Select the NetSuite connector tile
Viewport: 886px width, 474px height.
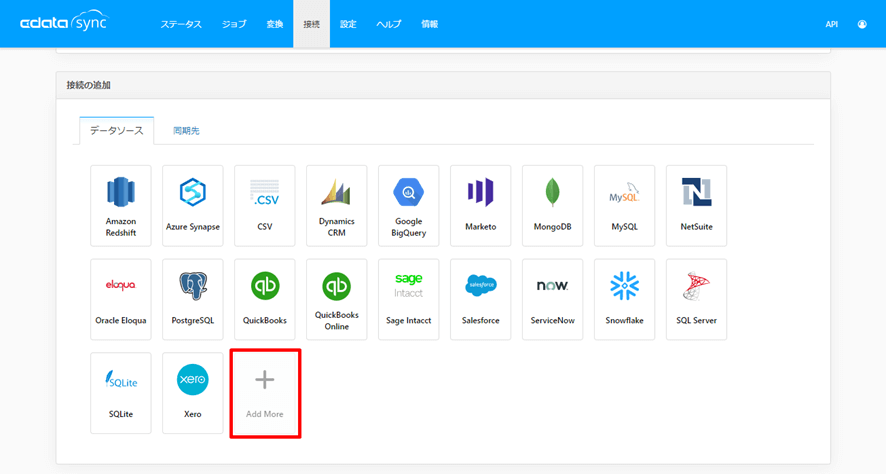click(696, 206)
